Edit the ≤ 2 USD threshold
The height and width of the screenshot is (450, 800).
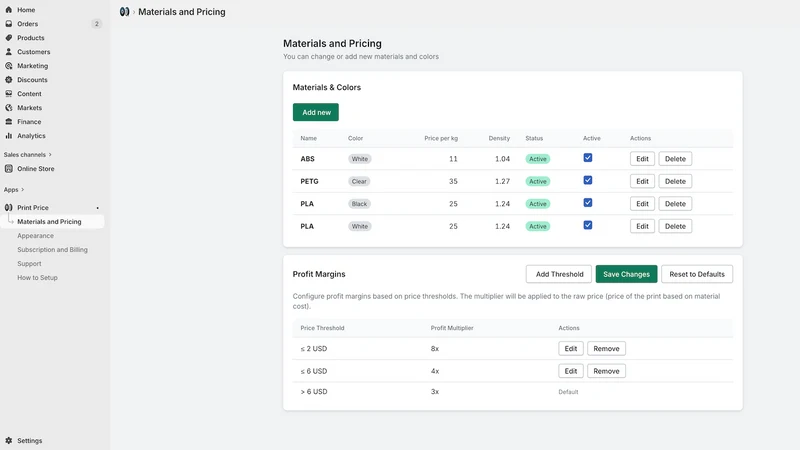tap(570, 348)
